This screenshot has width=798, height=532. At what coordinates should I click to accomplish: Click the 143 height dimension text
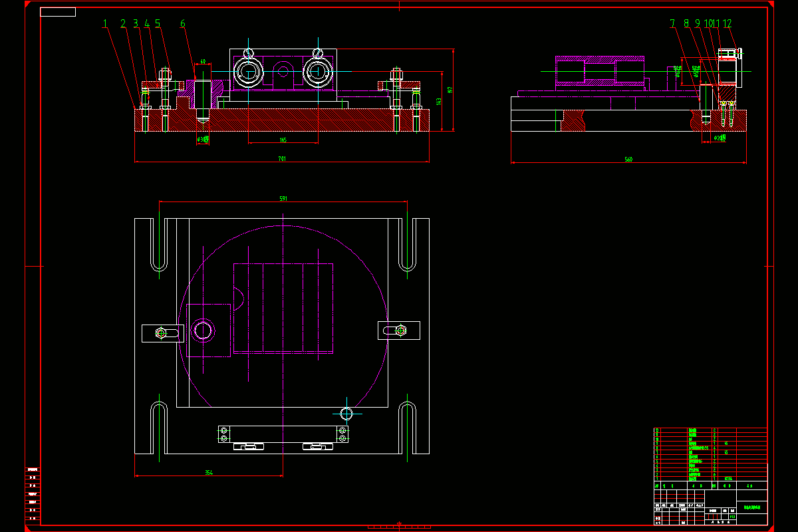point(438,102)
